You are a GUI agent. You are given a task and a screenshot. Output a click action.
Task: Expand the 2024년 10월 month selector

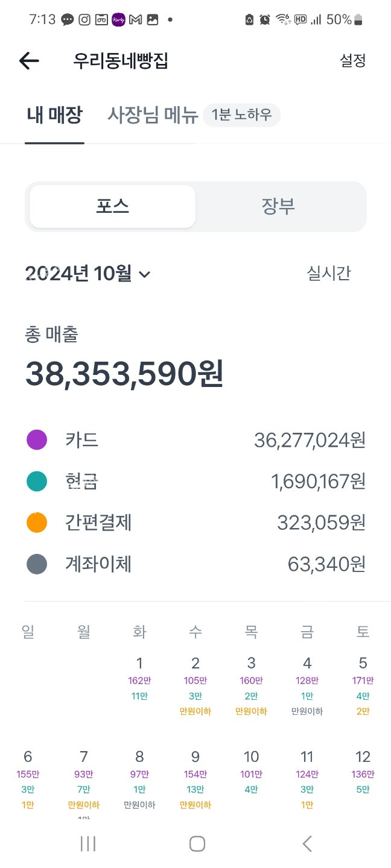click(x=87, y=274)
